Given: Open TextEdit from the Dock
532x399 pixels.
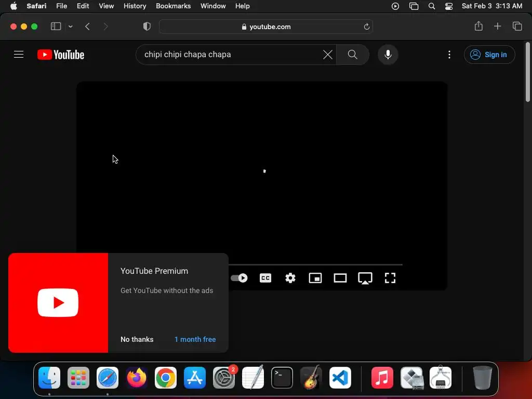Looking at the screenshot, I should coord(253,378).
